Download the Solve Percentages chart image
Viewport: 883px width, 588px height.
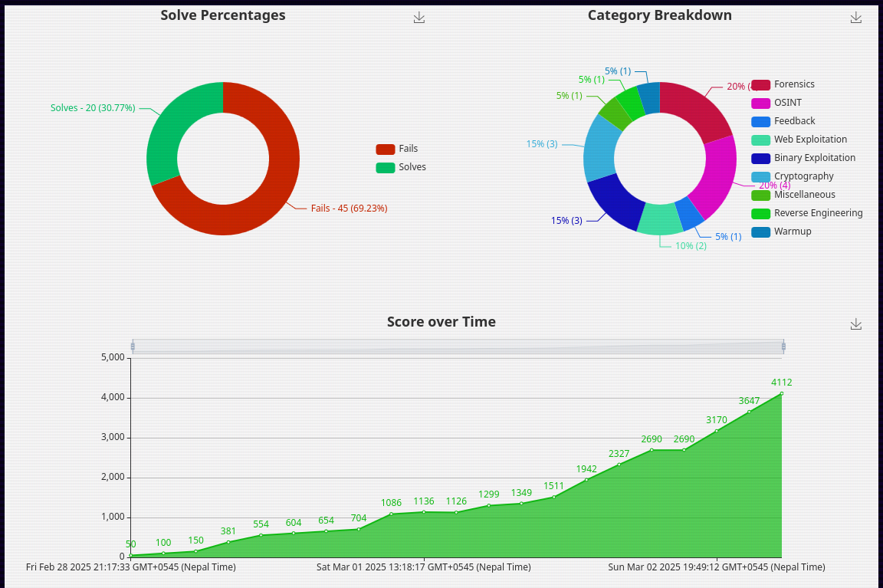(x=419, y=18)
